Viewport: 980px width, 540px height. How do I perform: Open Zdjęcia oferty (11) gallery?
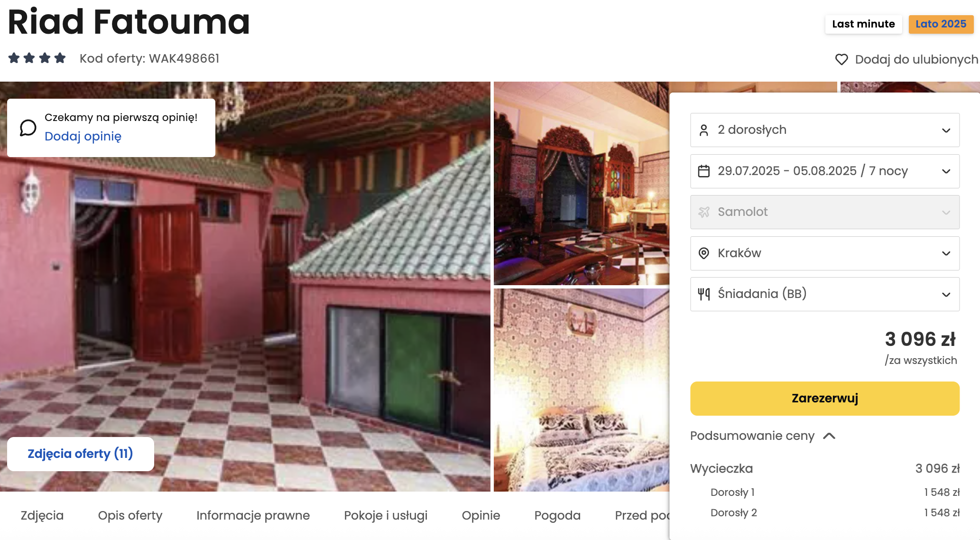pyautogui.click(x=81, y=454)
